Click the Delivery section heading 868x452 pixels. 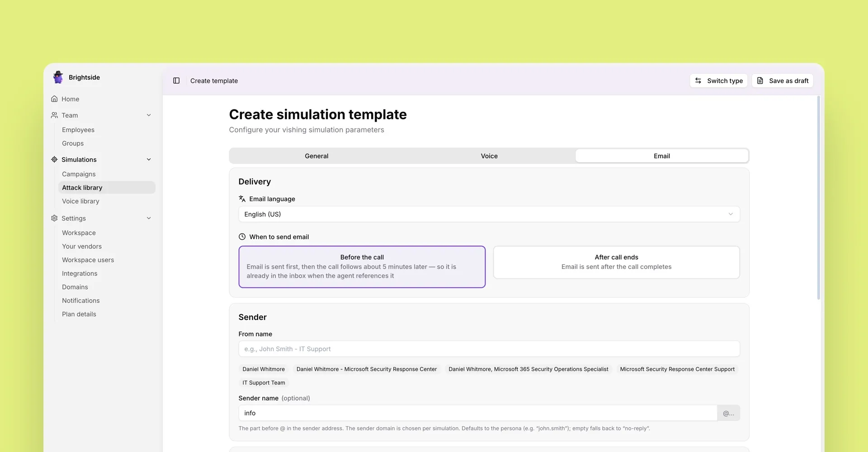(x=255, y=182)
